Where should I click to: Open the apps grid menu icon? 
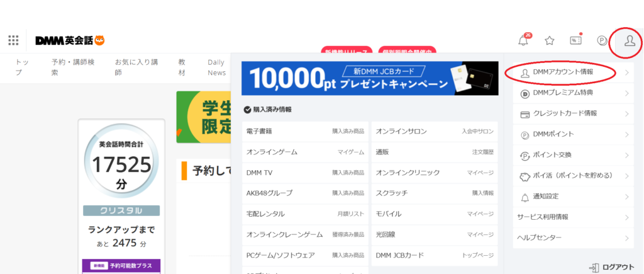click(13, 41)
